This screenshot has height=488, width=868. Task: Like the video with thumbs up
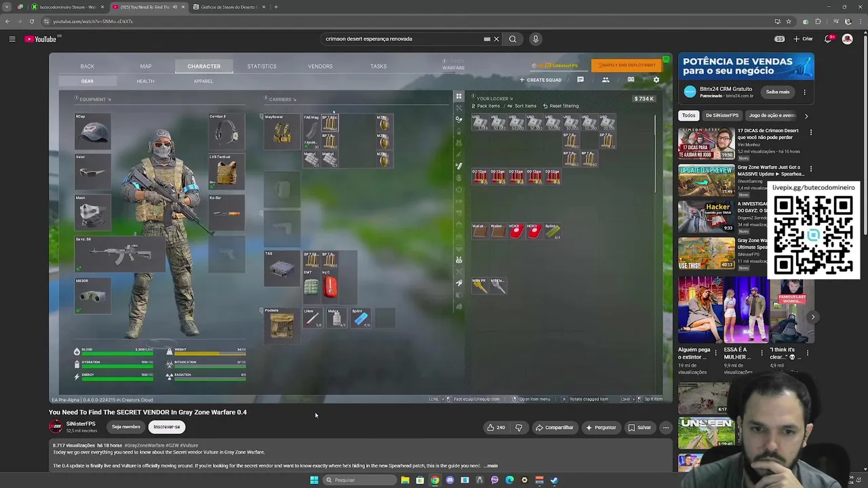(x=496, y=428)
